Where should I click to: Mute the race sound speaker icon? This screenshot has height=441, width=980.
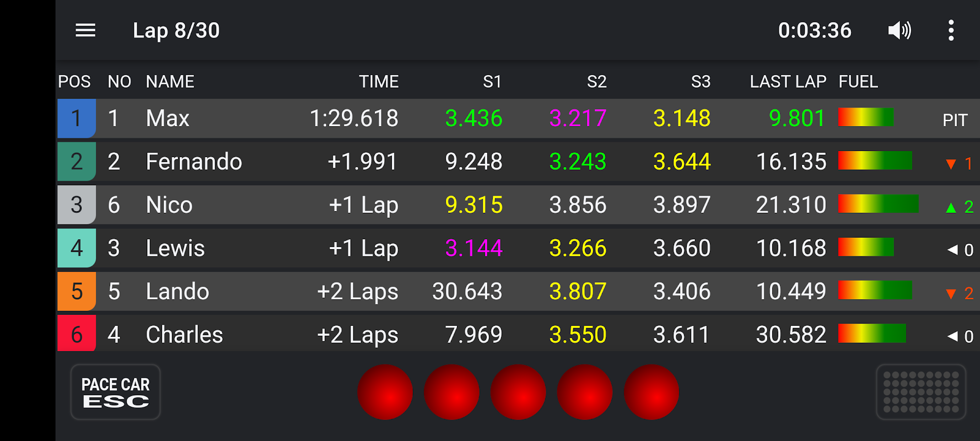pos(900,30)
